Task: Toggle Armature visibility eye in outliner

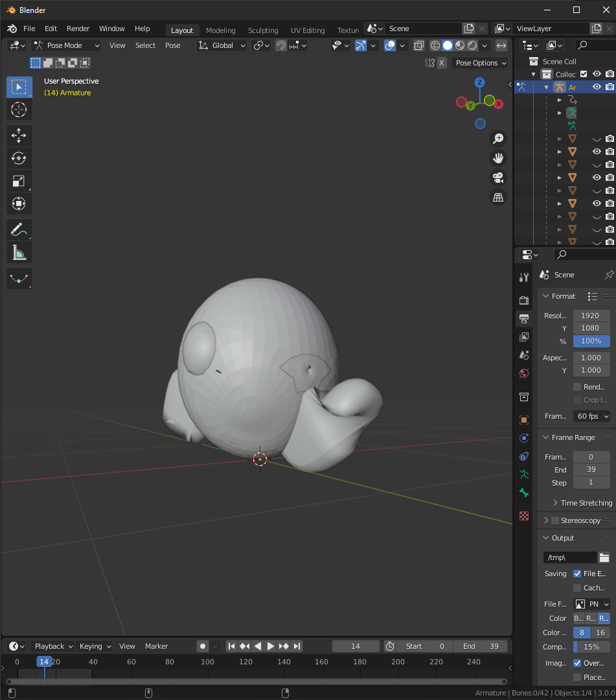Action: point(597,87)
